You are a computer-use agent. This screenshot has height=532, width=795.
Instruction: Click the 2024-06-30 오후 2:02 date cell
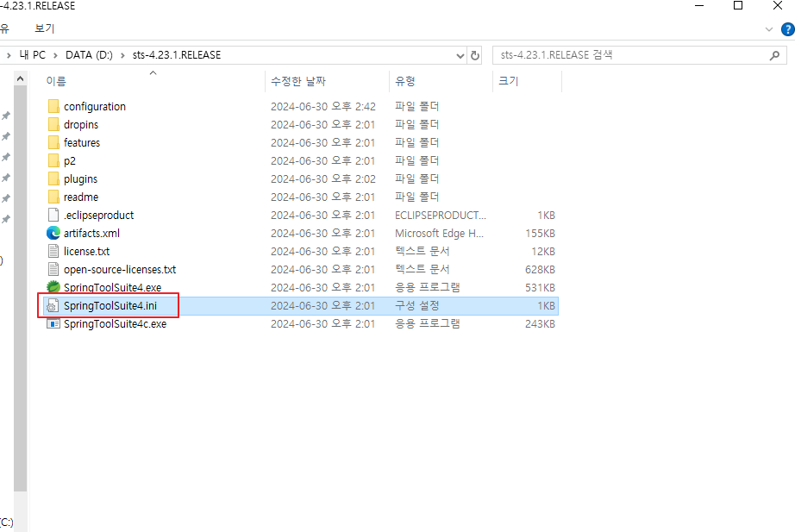click(x=323, y=179)
